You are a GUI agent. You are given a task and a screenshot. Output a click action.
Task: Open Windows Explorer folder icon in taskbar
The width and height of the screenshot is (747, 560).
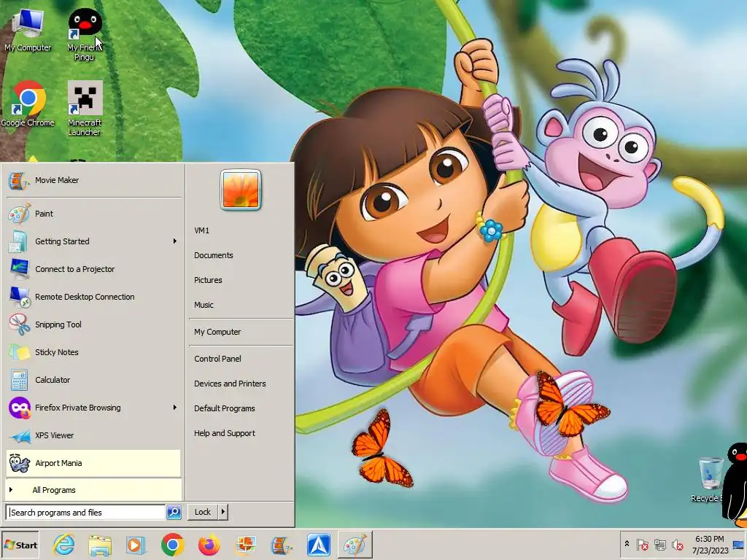coord(100,545)
